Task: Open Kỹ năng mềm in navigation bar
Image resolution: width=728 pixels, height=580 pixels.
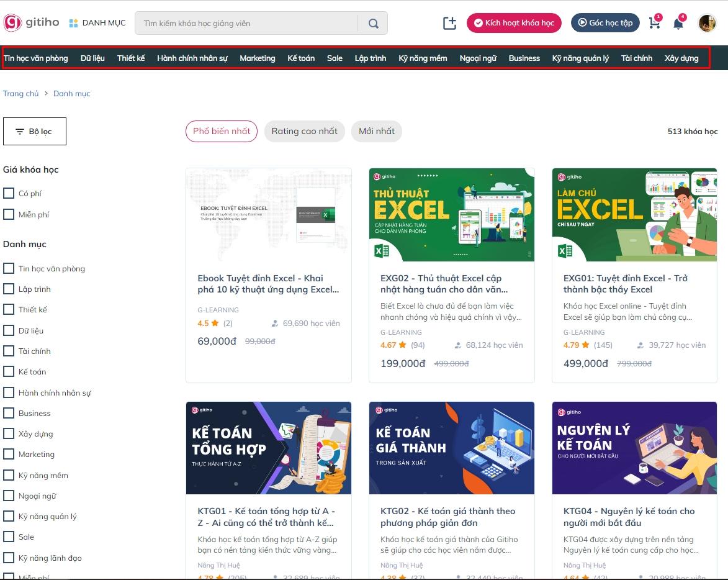Action: 423,58
